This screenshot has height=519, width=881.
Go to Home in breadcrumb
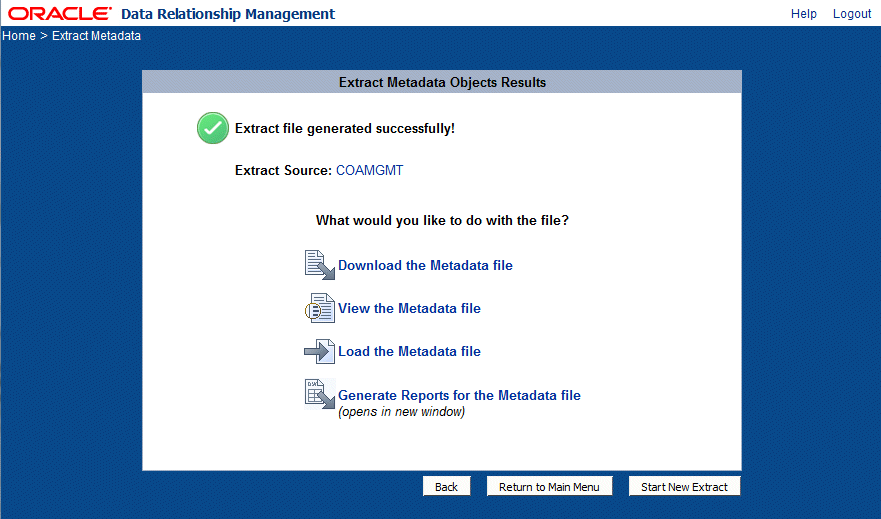[19, 35]
